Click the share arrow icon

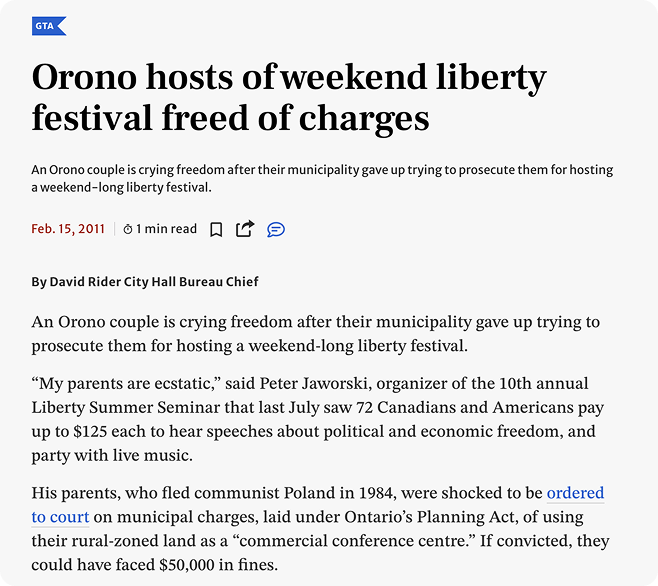pos(245,229)
